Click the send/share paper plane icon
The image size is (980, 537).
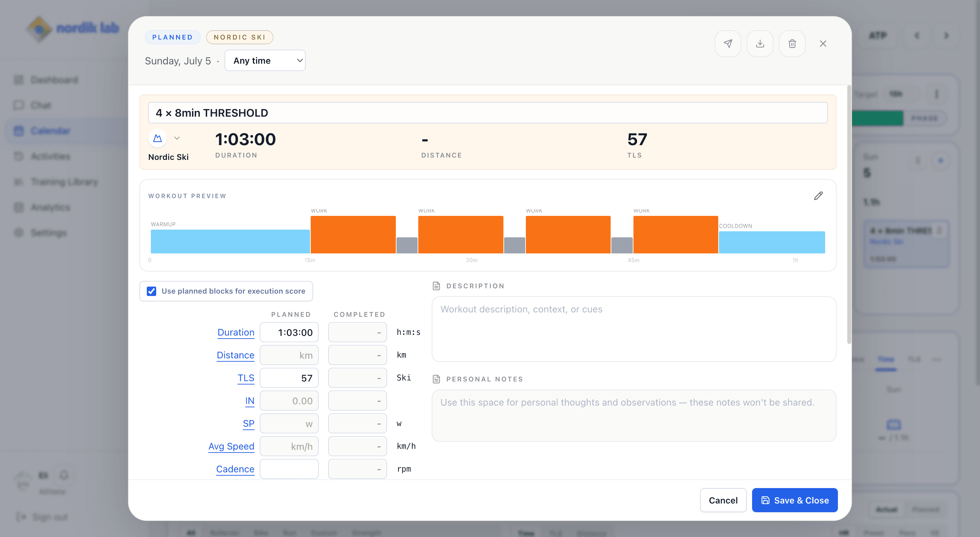coord(728,43)
